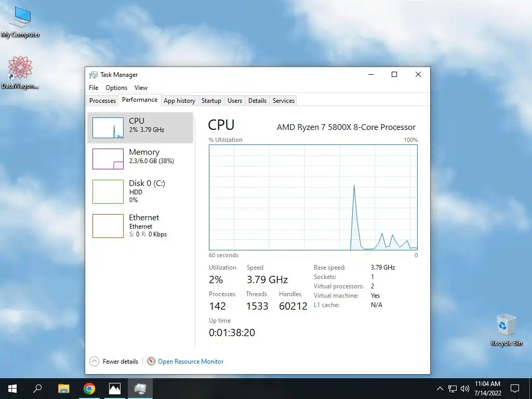
Task: Select Disk 0 (C:) mini graph
Action: point(108,192)
